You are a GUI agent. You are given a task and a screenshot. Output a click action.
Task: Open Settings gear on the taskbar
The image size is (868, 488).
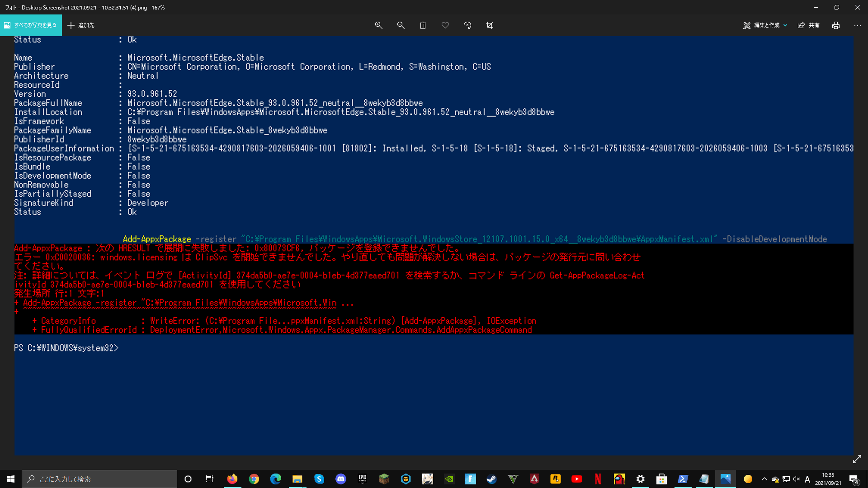641,479
